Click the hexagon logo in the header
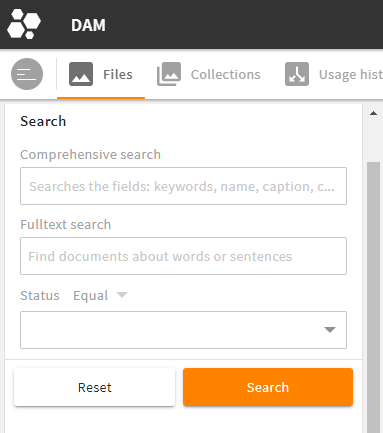The width and height of the screenshot is (383, 433). click(x=24, y=24)
